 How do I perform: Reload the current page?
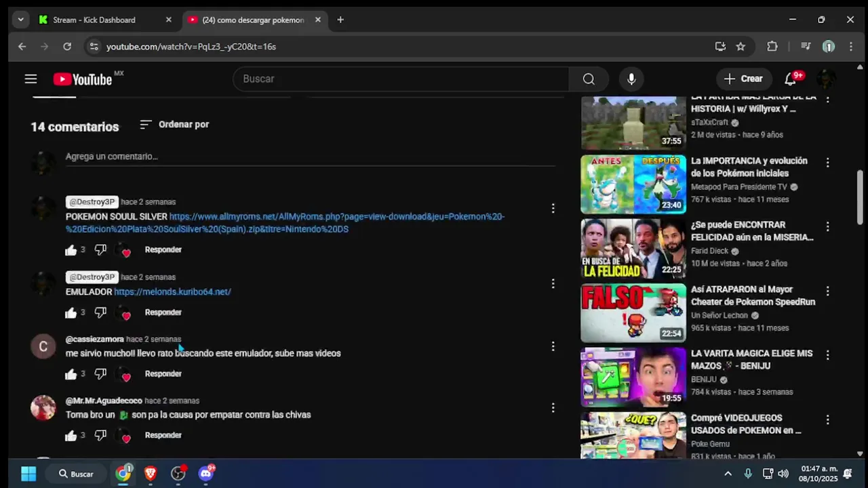(67, 46)
